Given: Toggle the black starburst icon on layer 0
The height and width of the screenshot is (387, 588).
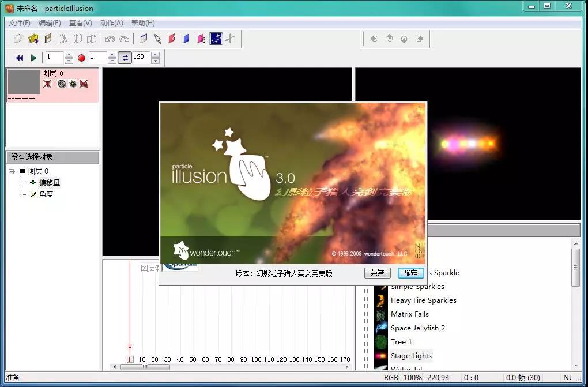Looking at the screenshot, I should click(x=73, y=84).
